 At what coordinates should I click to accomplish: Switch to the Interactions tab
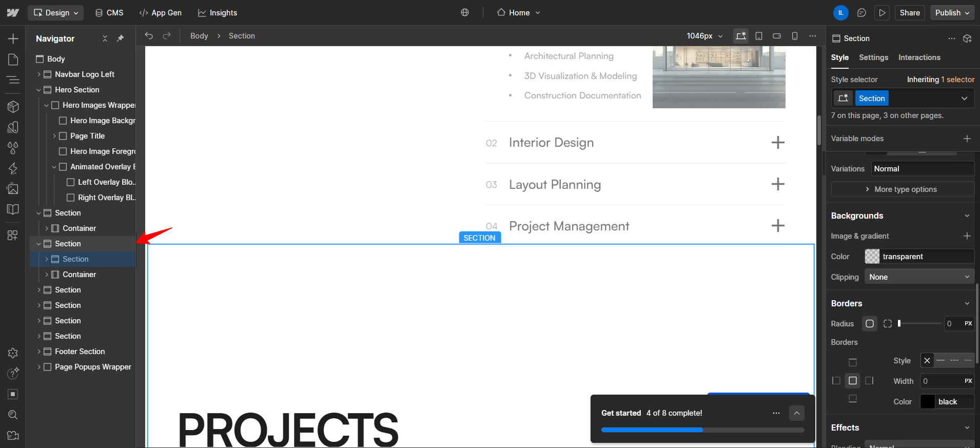[919, 57]
